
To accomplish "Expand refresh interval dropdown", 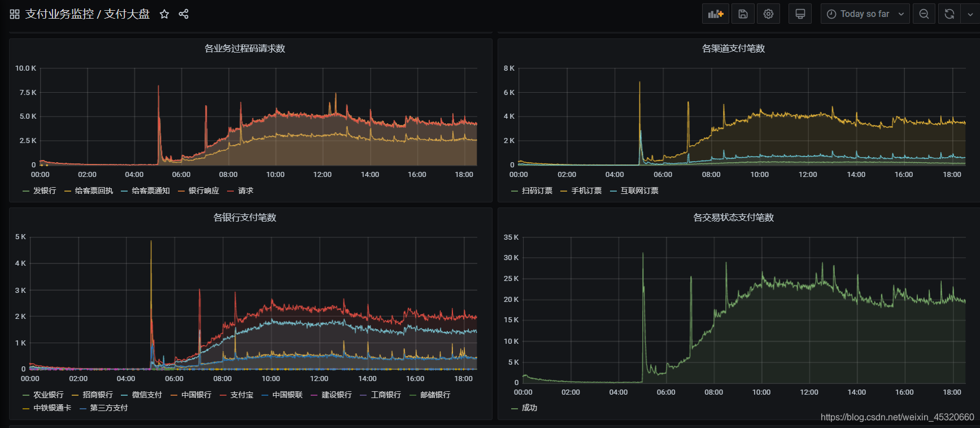I will pyautogui.click(x=970, y=14).
